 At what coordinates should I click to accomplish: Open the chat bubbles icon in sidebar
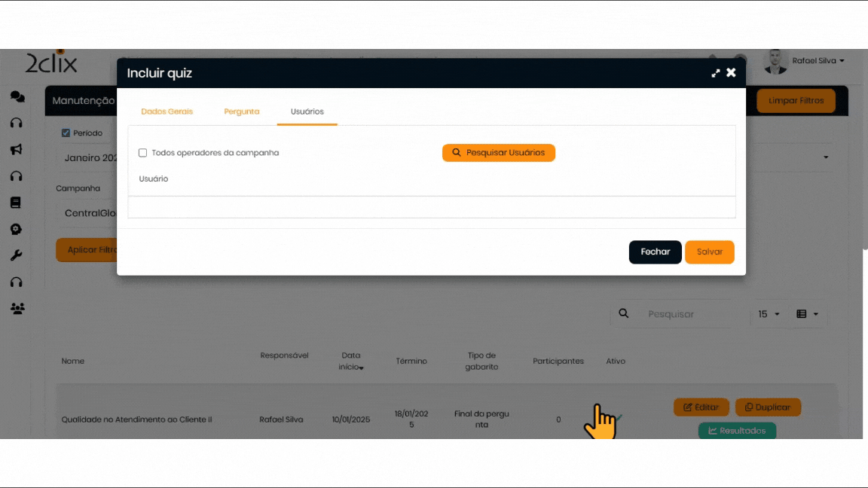17,97
